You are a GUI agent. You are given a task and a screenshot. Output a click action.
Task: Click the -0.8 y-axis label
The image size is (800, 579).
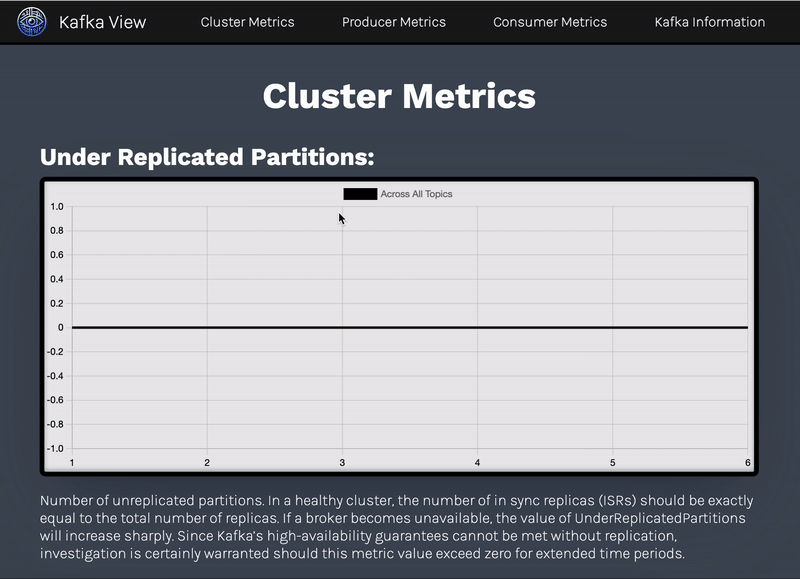[55, 424]
